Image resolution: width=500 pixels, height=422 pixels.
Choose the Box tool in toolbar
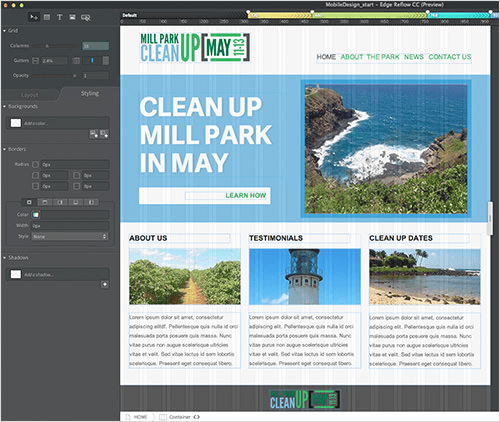[x=47, y=17]
